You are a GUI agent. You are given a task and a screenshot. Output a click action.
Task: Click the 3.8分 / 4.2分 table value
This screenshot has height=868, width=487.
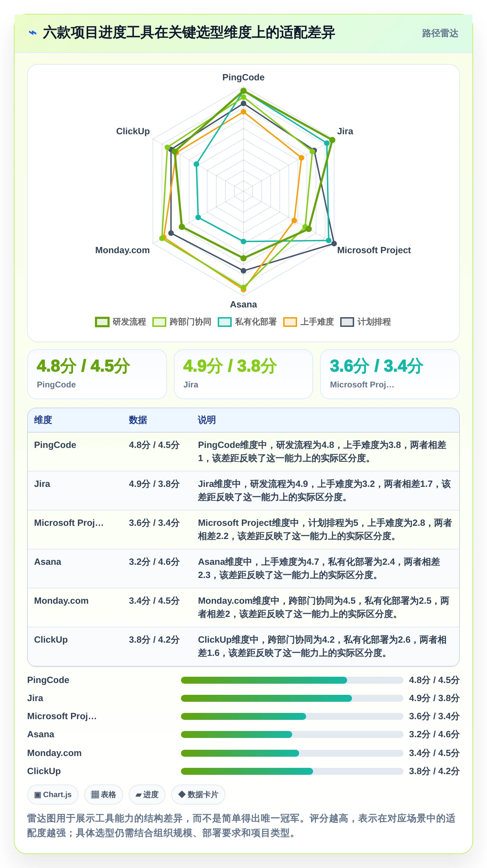point(154,640)
